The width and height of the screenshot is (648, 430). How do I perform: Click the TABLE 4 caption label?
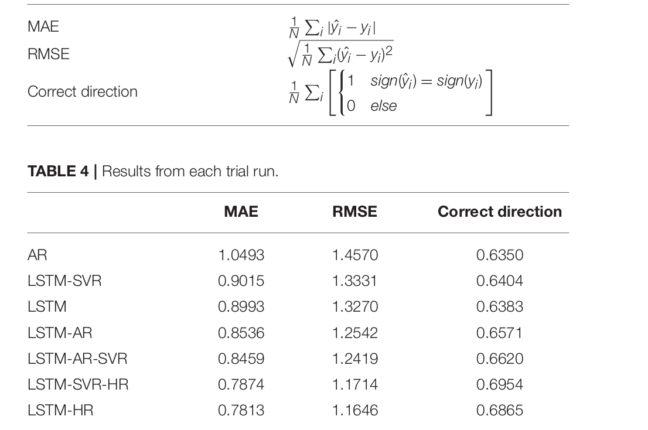[x=62, y=171]
